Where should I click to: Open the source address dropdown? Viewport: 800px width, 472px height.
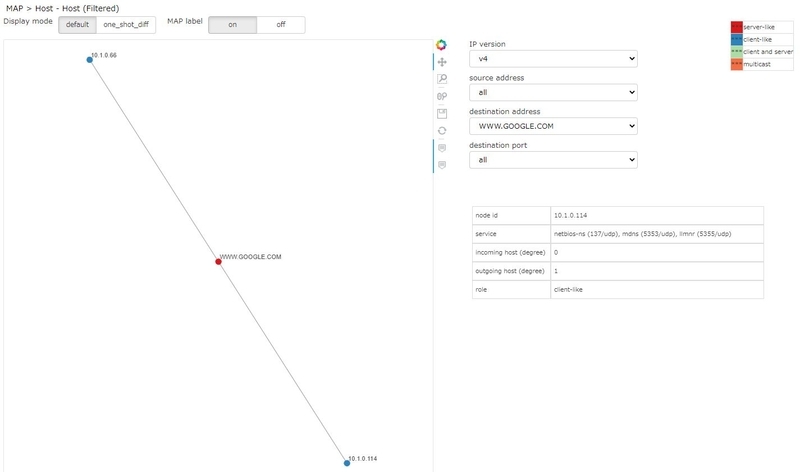point(553,92)
